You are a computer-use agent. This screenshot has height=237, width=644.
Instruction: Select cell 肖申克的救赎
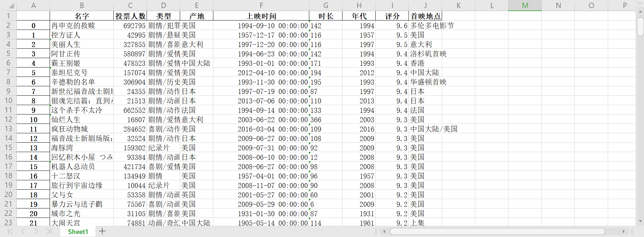coord(82,26)
